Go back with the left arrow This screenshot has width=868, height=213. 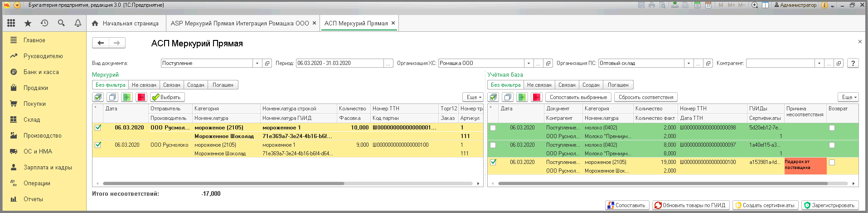pyautogui.click(x=101, y=43)
